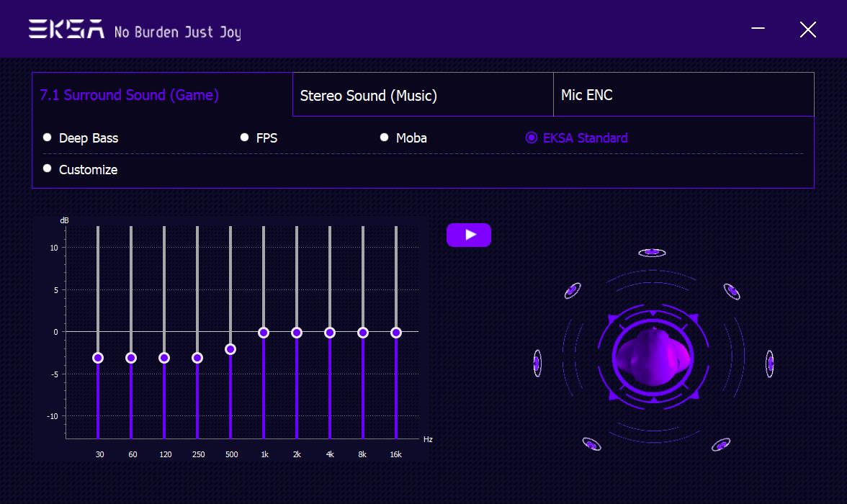
Task: Switch to Stereo Sound (Music) tab
Action: click(422, 95)
